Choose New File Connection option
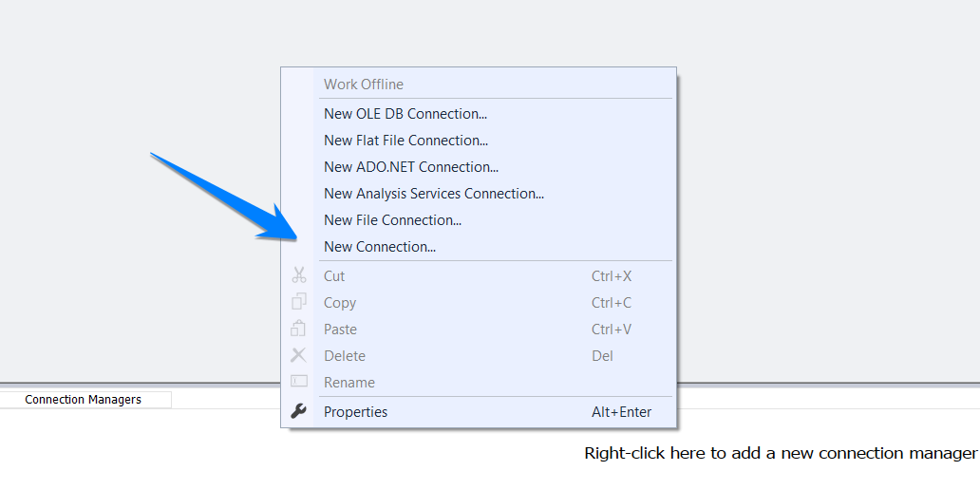 (392, 220)
